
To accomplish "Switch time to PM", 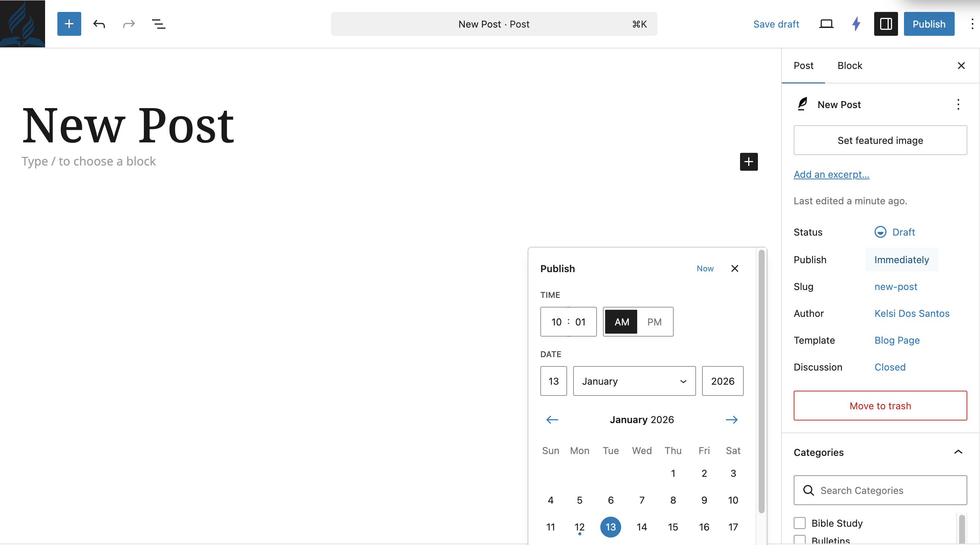I will point(654,322).
